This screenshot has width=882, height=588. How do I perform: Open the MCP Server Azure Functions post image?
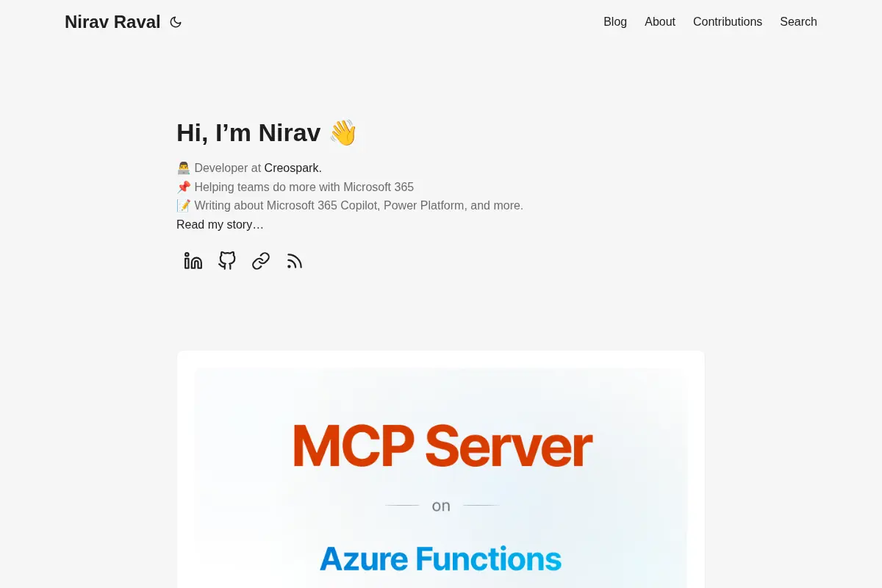pos(441,478)
